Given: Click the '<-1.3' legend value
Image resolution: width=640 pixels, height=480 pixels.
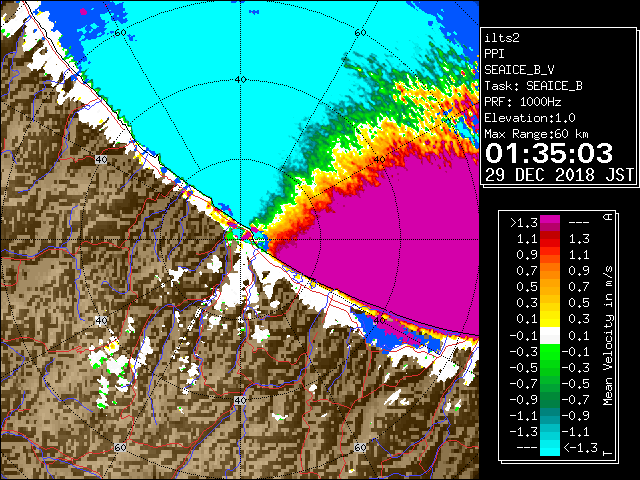Looking at the screenshot, I should 580,447.
